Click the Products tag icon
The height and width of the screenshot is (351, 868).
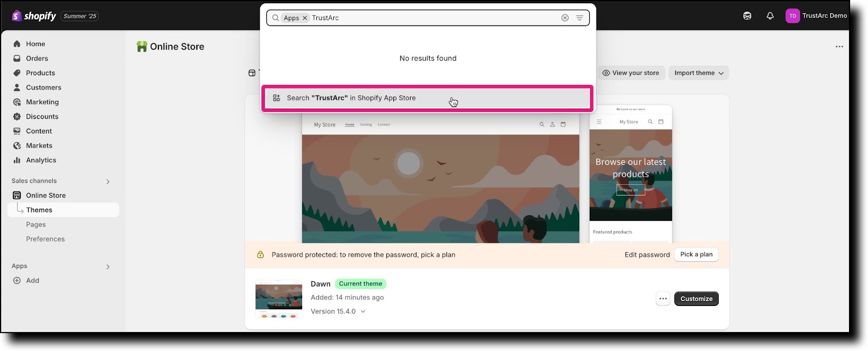(x=17, y=73)
